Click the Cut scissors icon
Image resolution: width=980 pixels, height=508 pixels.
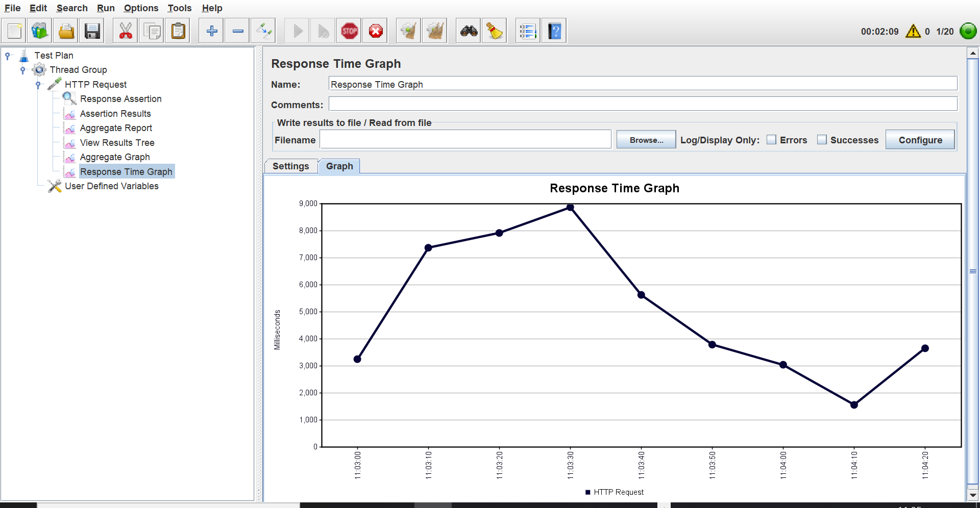126,31
